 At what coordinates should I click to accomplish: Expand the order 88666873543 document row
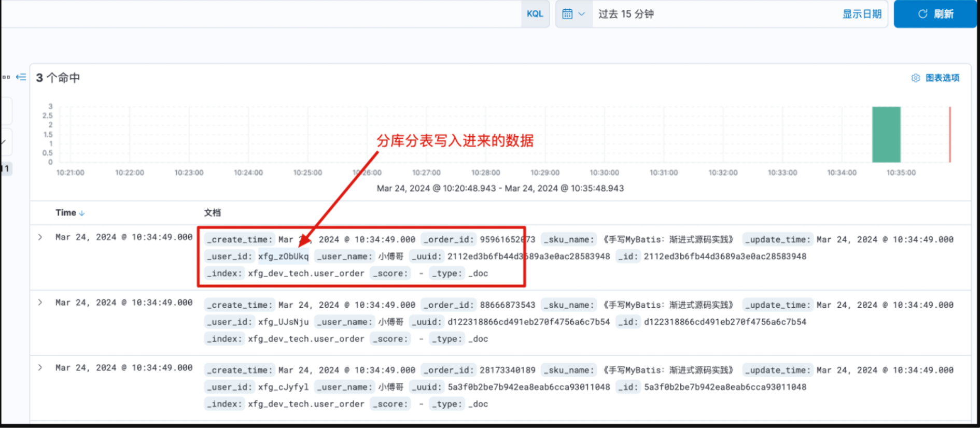tap(40, 303)
